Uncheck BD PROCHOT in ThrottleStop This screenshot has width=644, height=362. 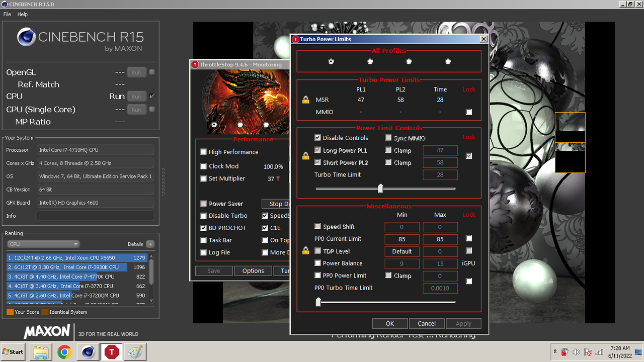tap(204, 228)
